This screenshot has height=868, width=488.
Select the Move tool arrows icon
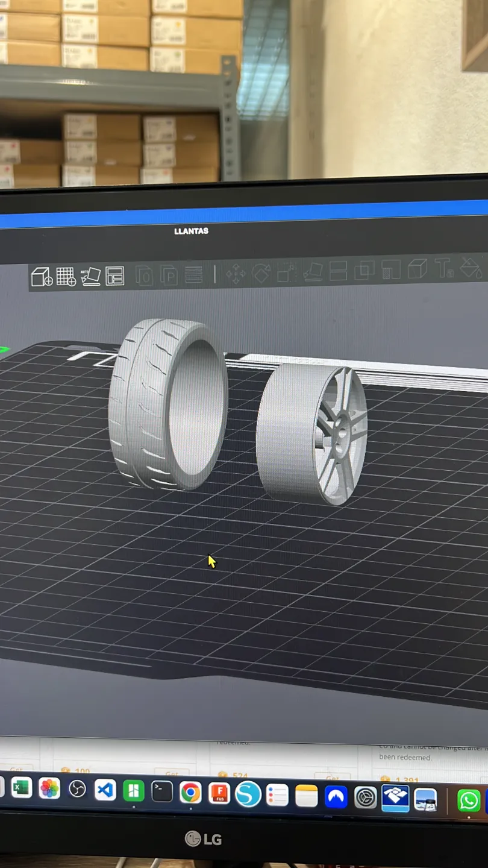pos(236,274)
